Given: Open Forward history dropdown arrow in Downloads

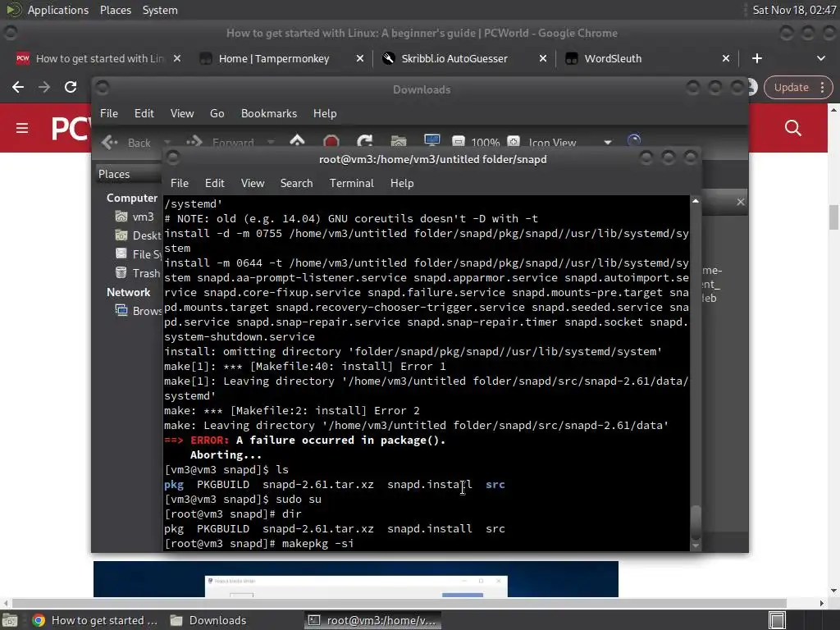Looking at the screenshot, I should [x=271, y=143].
